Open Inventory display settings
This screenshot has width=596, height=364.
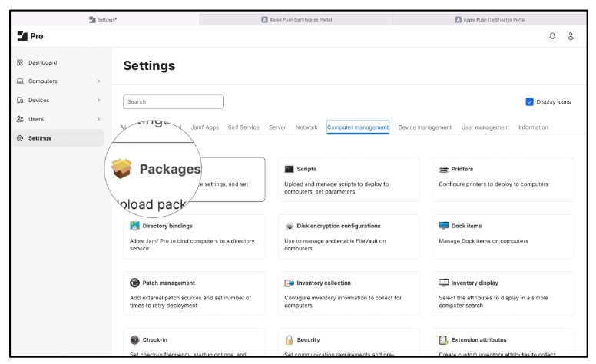pyautogui.click(x=503, y=293)
